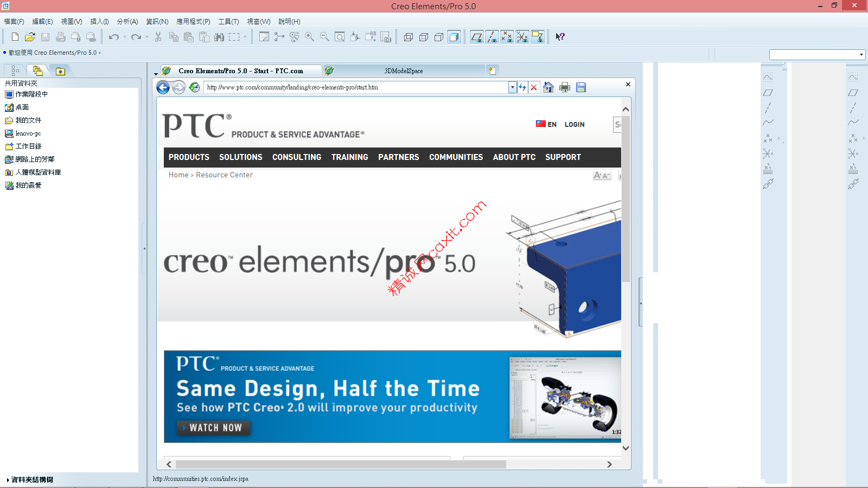Open the 工具(T) menu

228,22
